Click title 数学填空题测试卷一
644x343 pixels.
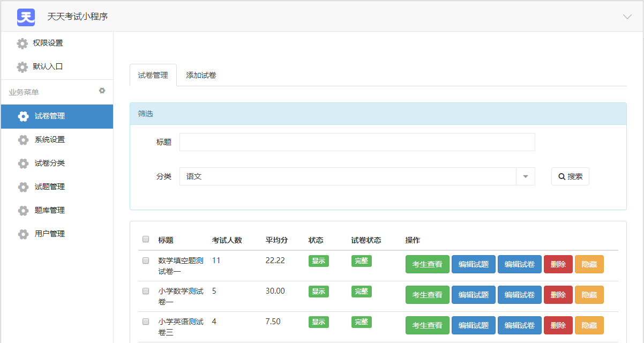(x=181, y=266)
